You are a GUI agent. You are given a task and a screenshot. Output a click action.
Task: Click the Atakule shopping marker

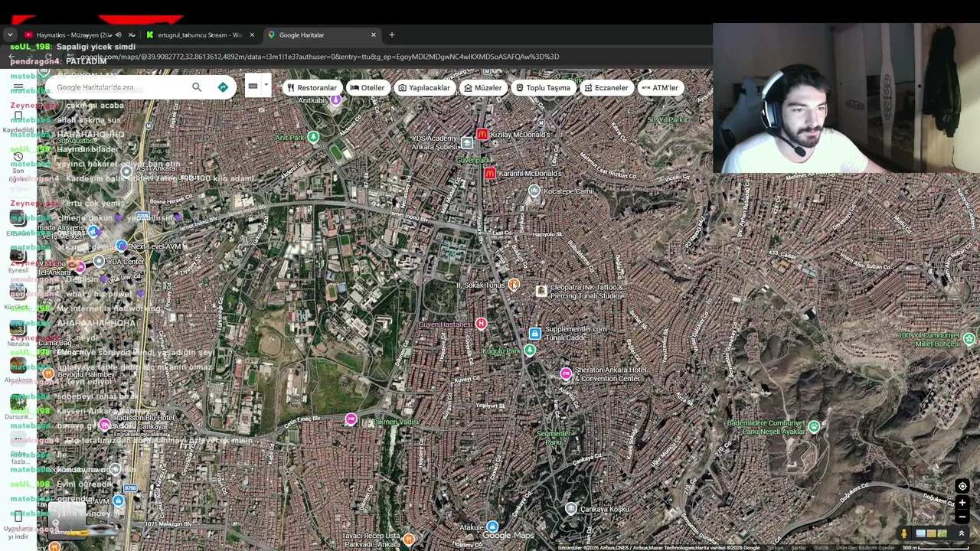tap(492, 527)
